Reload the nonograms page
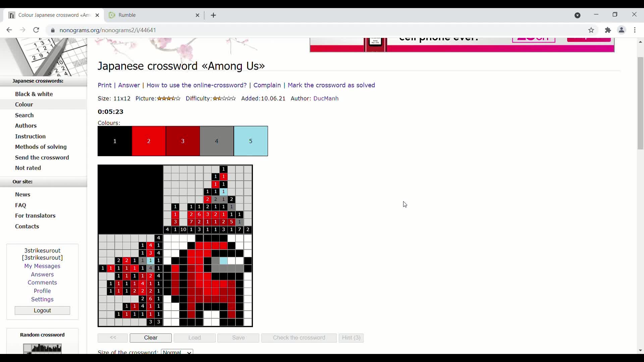This screenshot has width=644, height=362. (36, 30)
